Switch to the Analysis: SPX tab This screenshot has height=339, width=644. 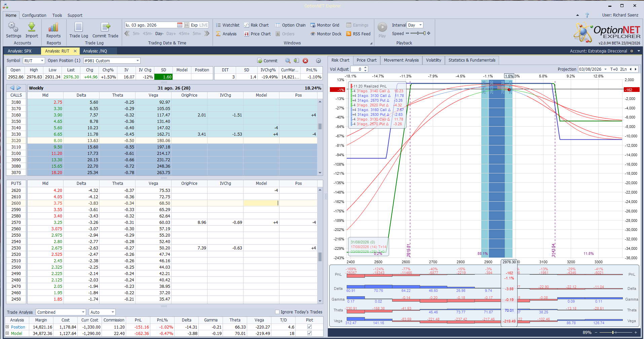pyautogui.click(x=20, y=51)
